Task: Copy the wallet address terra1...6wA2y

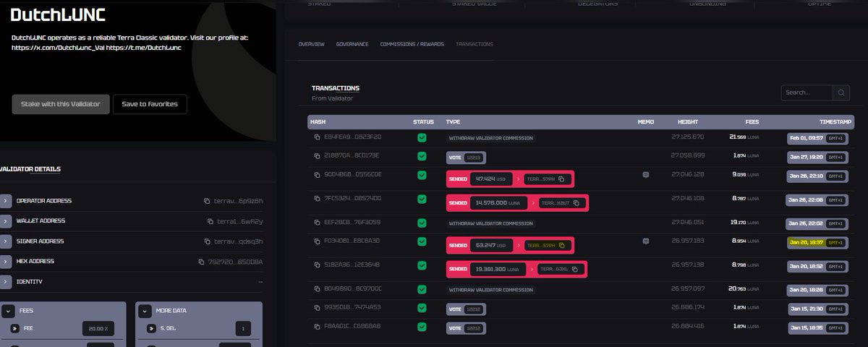Action: [x=210, y=221]
